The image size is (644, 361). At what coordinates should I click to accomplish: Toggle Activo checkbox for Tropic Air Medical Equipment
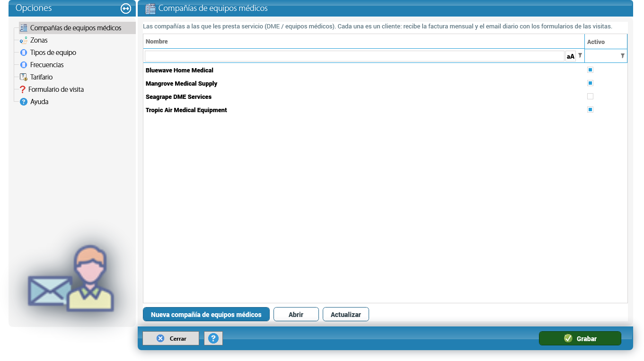590,110
